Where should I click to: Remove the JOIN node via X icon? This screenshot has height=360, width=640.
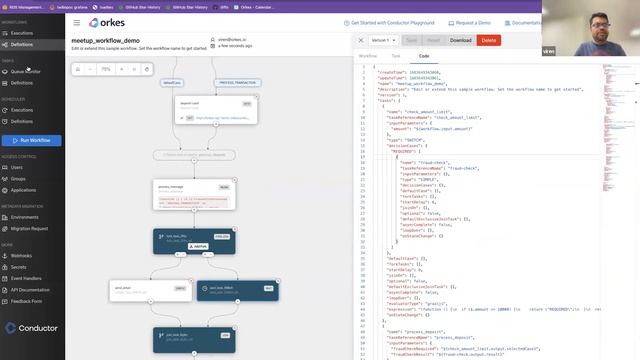235,328
